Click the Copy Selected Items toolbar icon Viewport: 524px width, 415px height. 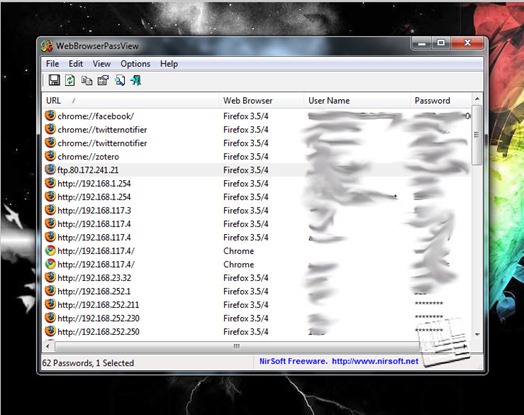tap(87, 81)
